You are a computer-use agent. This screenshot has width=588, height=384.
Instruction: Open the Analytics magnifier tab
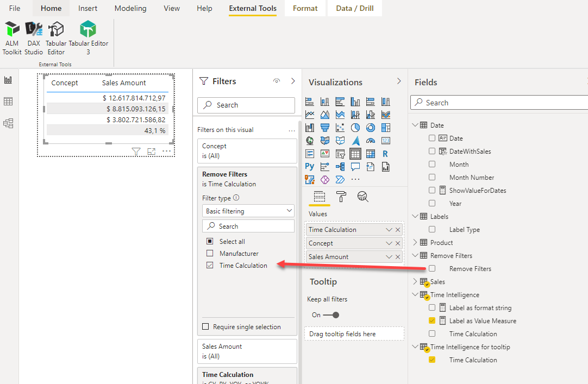coord(362,197)
